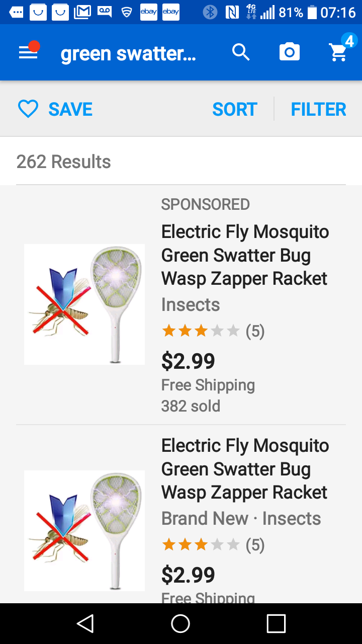The image size is (362, 644).
Task: View star rating of second listing
Action: coord(200,545)
